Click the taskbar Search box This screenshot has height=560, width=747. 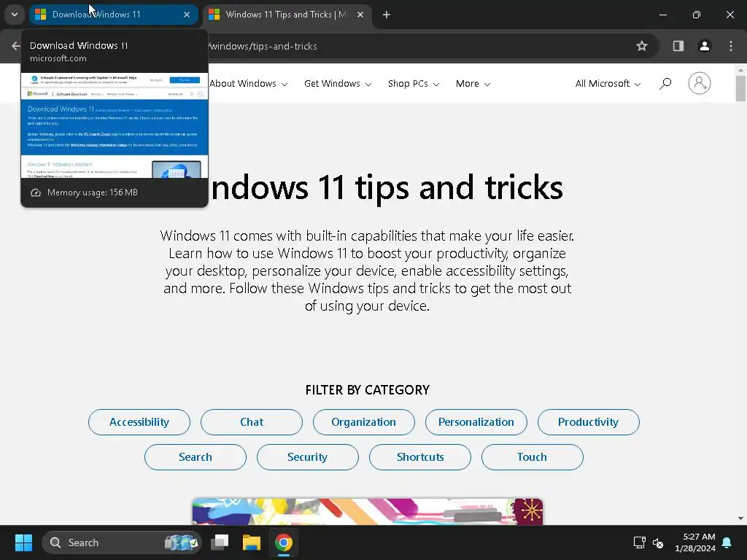122,542
